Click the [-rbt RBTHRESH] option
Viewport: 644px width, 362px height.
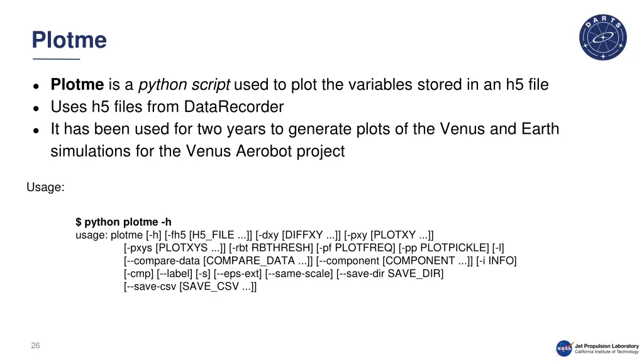point(271,248)
